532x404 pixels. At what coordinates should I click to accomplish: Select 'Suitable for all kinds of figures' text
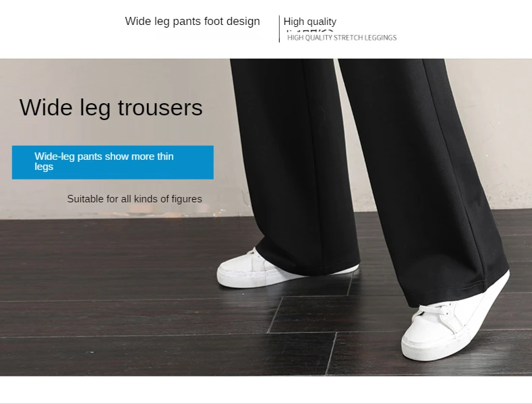134,199
